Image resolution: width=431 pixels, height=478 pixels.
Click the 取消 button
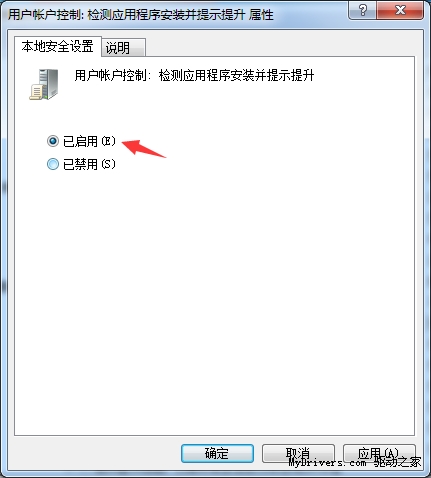(x=298, y=453)
